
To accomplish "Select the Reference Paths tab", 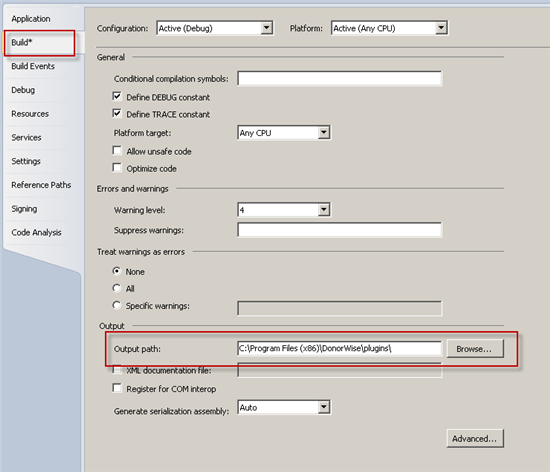I will coord(41,185).
